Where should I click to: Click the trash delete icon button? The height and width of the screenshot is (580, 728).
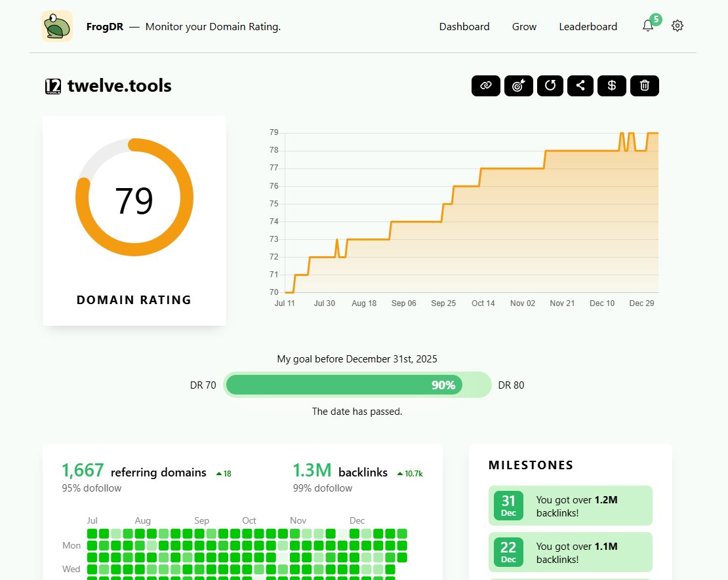645,86
